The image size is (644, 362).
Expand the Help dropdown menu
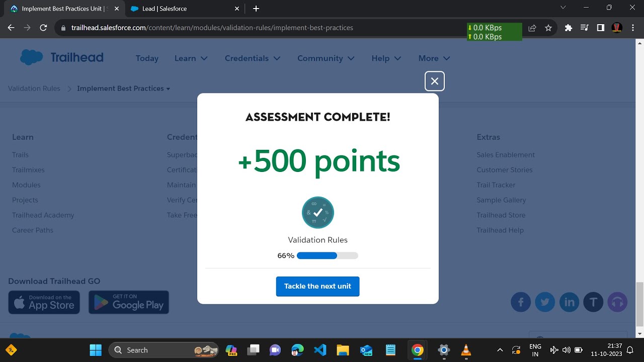point(386,58)
